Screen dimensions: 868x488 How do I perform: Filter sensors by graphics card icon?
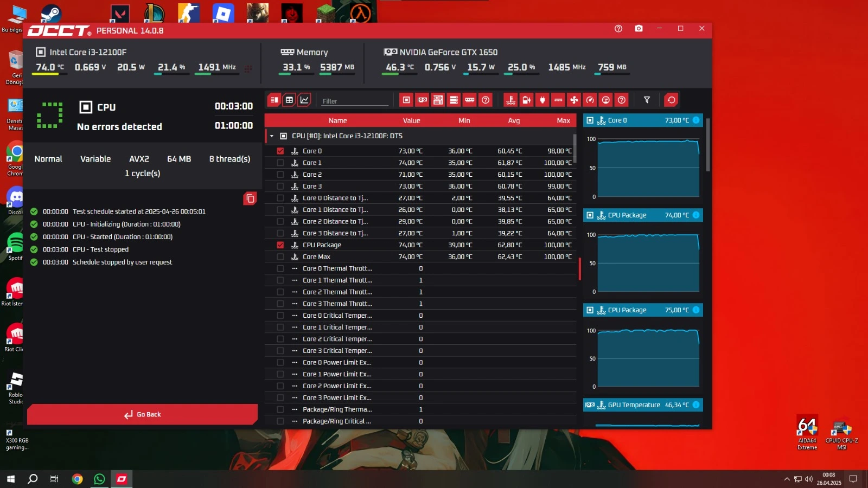(x=422, y=100)
